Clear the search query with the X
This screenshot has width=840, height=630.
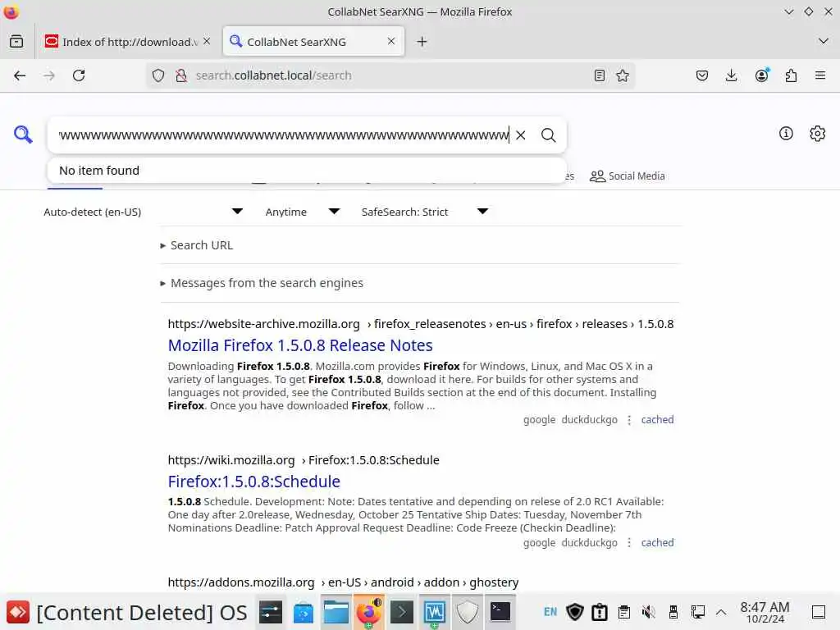click(x=521, y=135)
